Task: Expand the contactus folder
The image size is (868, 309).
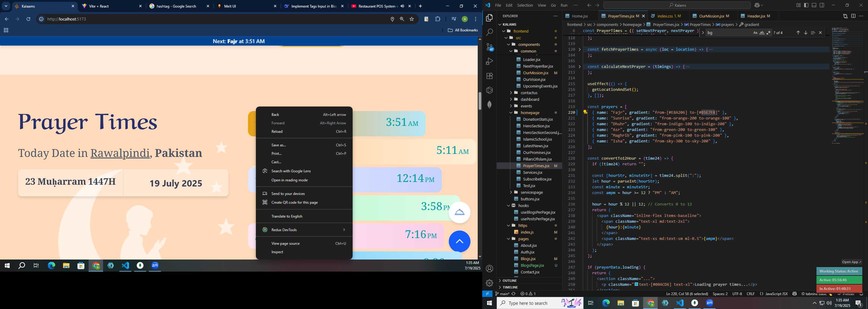Action: [x=529, y=93]
